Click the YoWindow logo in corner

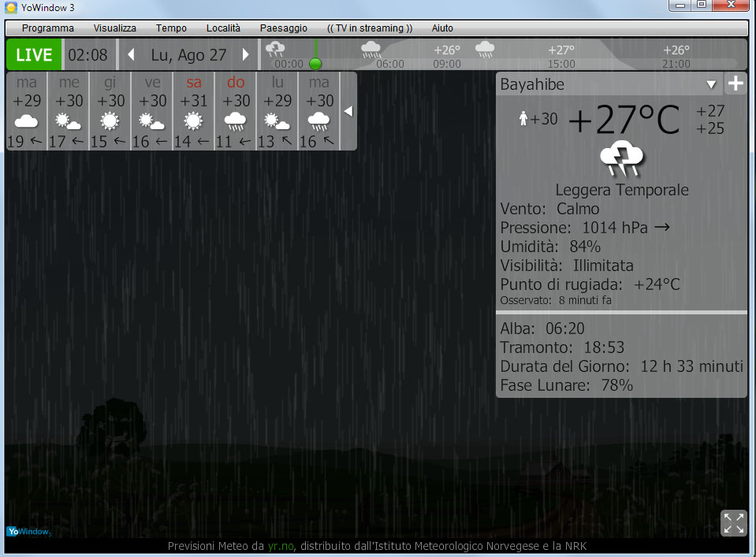click(29, 532)
